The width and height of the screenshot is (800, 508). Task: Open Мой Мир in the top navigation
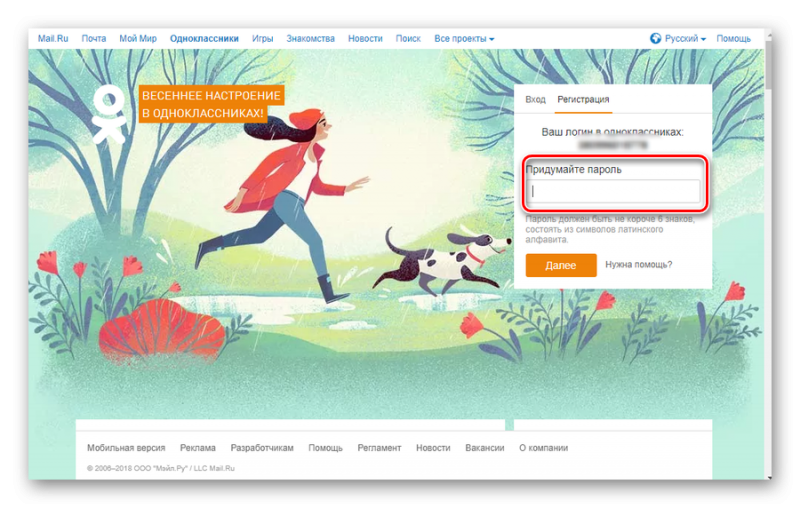coord(138,38)
